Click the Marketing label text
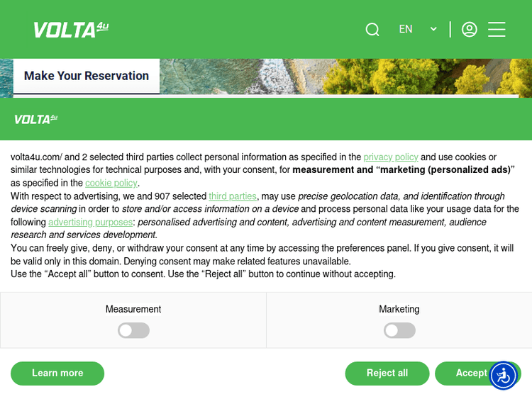Image resolution: width=532 pixels, height=399 pixels. [x=399, y=309]
